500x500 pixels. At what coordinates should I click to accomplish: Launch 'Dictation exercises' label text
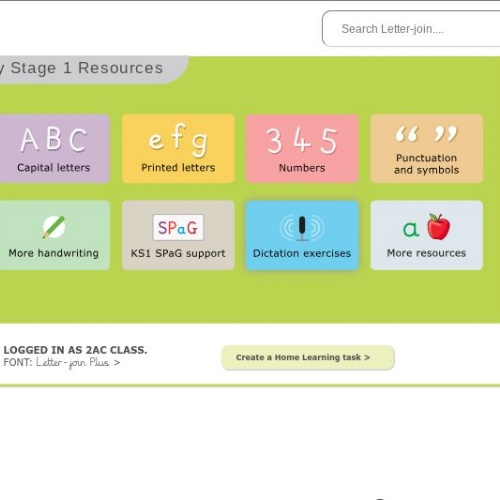coord(302,253)
